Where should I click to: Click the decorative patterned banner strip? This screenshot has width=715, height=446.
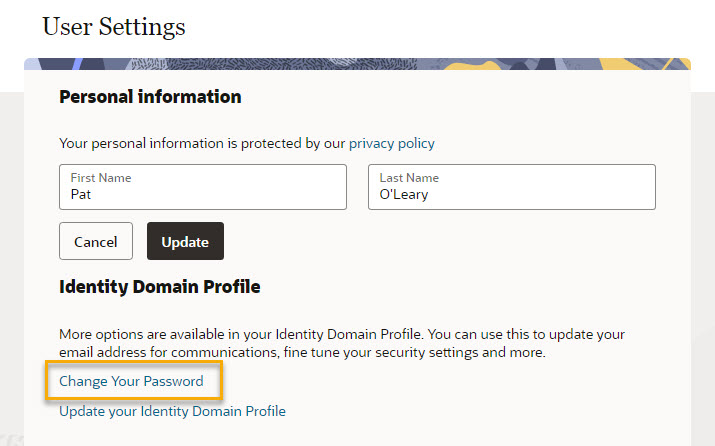357,64
